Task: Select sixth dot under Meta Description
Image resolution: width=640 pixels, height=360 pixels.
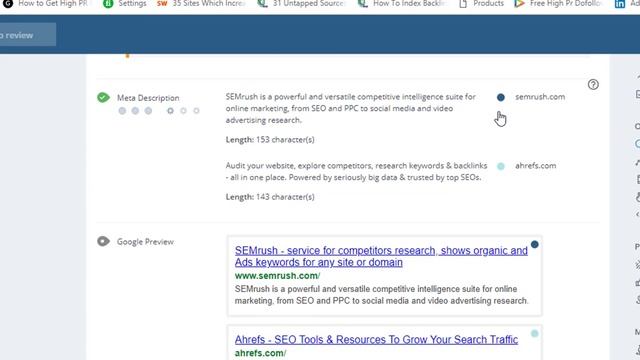Action: point(196,111)
